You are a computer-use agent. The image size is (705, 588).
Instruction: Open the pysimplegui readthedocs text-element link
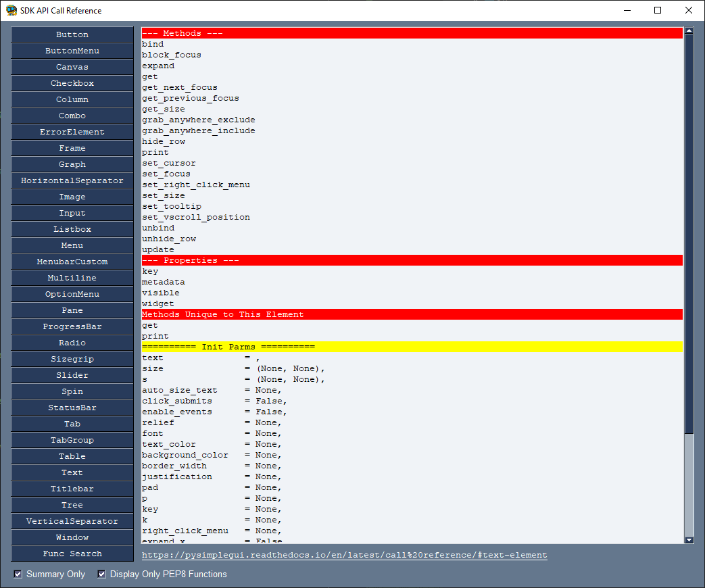(x=343, y=555)
